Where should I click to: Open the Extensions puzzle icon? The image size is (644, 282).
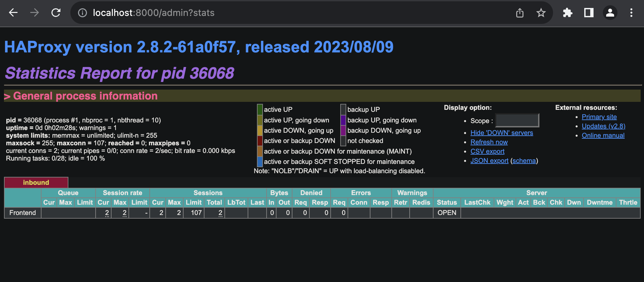pyautogui.click(x=568, y=13)
